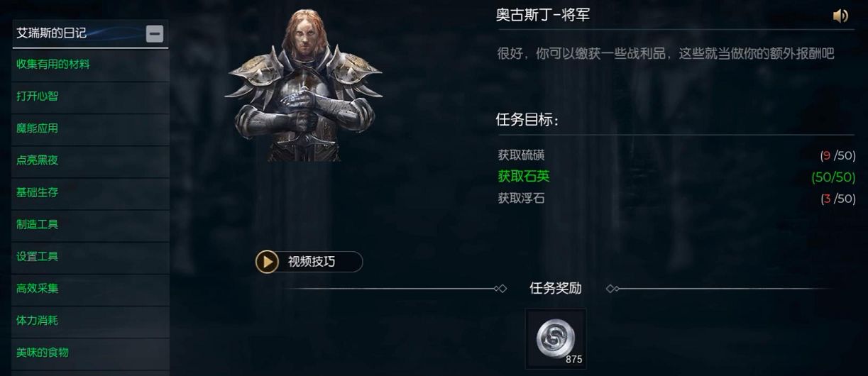This screenshot has height=376, width=868.
Task: Select the 制造工具 quest entry
Action: pyautogui.click(x=90, y=225)
